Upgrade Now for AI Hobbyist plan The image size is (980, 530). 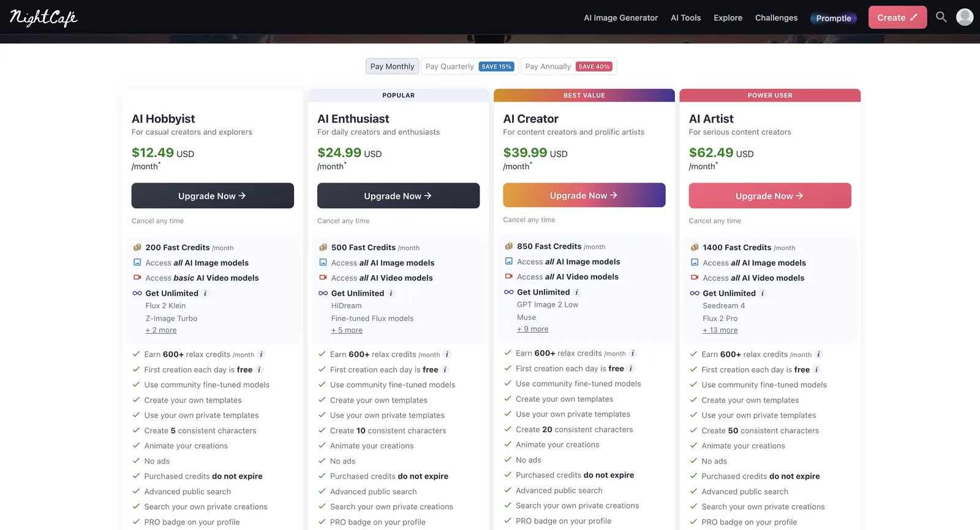tap(213, 195)
